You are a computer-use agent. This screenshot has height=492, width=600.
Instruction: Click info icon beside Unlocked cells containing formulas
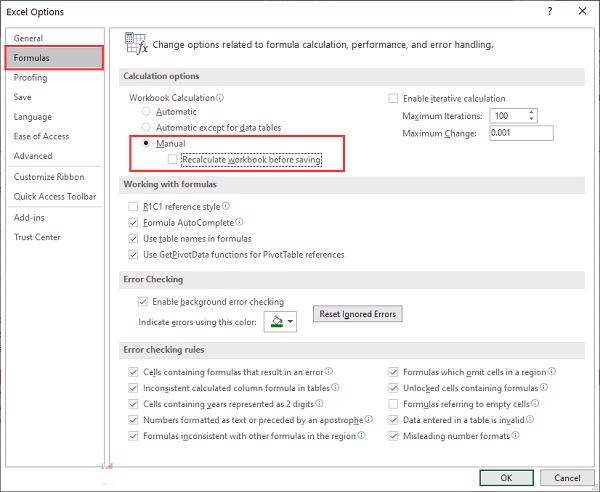[x=544, y=387]
